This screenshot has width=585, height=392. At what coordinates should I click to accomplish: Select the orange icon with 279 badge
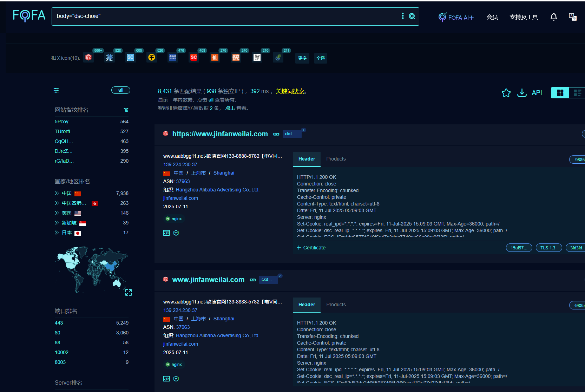click(215, 57)
